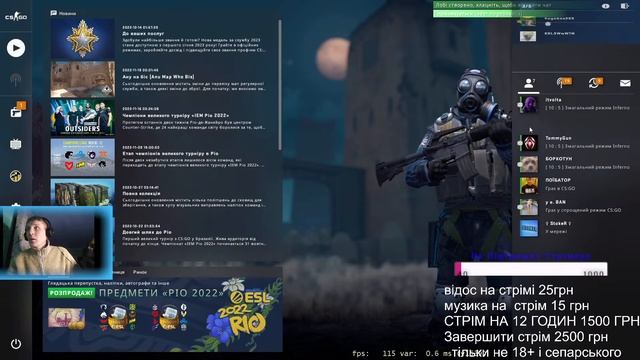Open the ПРЕДМЕТИ «РІО 2022» store title
This screenshot has width=640, height=360.
point(161,293)
